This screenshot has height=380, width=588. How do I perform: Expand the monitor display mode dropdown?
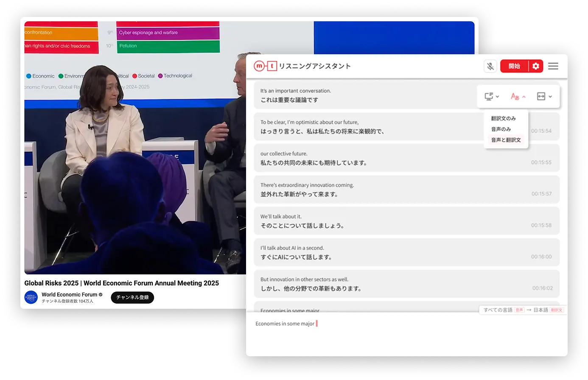492,97
